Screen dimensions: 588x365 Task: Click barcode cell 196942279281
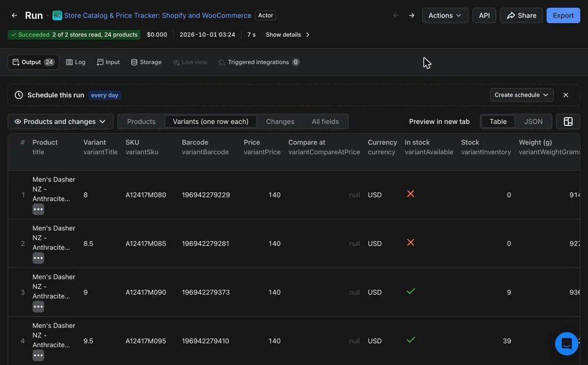[x=206, y=243]
